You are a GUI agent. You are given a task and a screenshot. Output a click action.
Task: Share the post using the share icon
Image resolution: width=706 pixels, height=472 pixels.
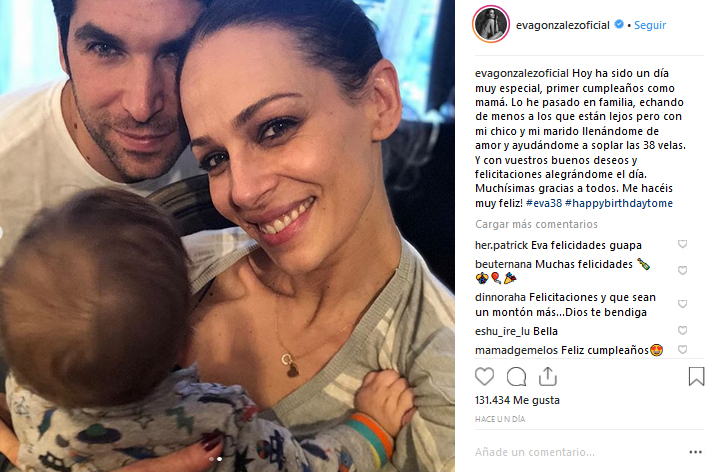tap(548, 376)
